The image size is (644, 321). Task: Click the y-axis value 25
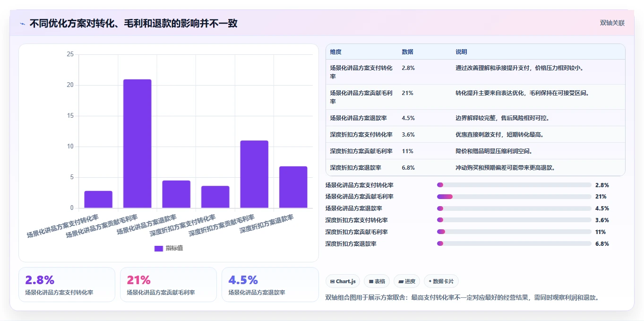click(x=70, y=54)
